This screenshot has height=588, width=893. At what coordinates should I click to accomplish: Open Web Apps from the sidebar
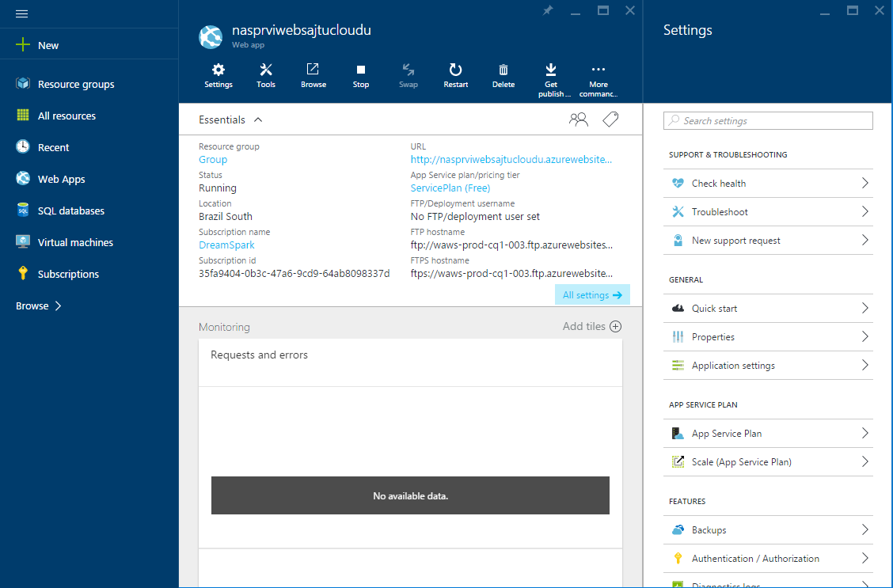pyautogui.click(x=61, y=179)
